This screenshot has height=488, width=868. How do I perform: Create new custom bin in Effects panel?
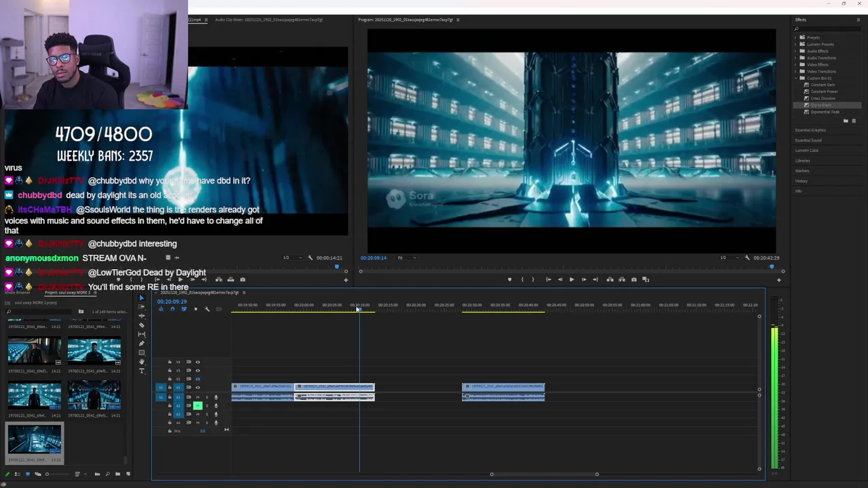[x=846, y=121]
